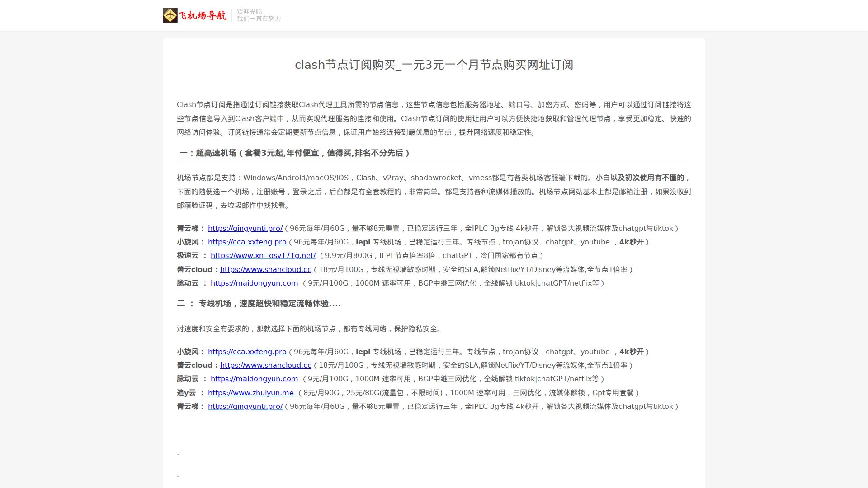The height and width of the screenshot is (488, 868).
Task: Click the bold 极速云 label
Action: (x=188, y=256)
